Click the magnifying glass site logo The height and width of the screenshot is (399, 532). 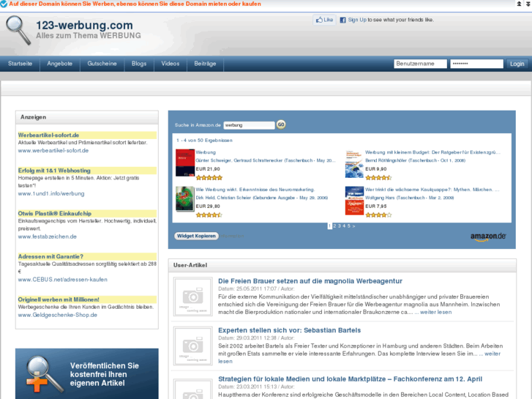(x=19, y=30)
